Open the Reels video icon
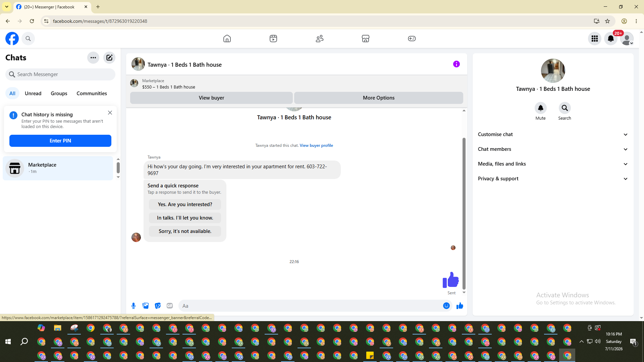 tap(273, 39)
